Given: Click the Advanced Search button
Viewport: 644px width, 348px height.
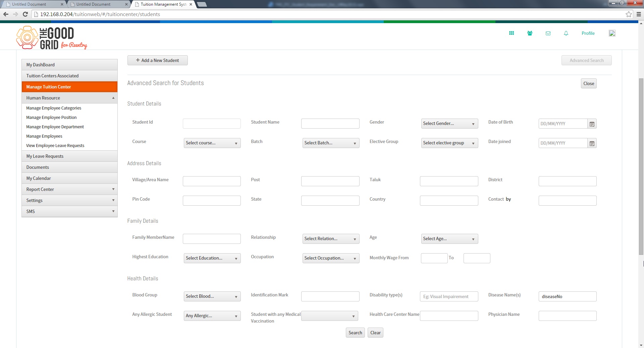Looking at the screenshot, I should (586, 60).
